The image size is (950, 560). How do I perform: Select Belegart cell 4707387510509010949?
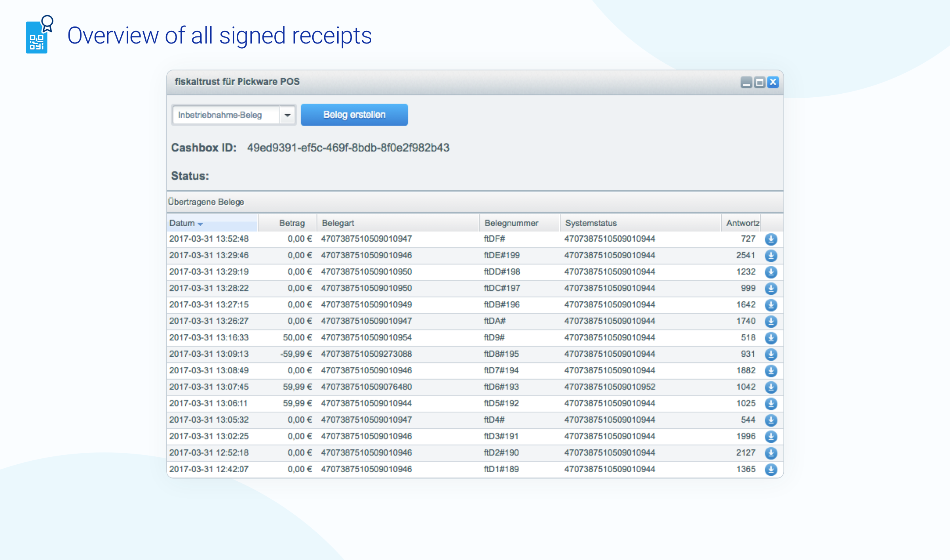[x=367, y=305]
